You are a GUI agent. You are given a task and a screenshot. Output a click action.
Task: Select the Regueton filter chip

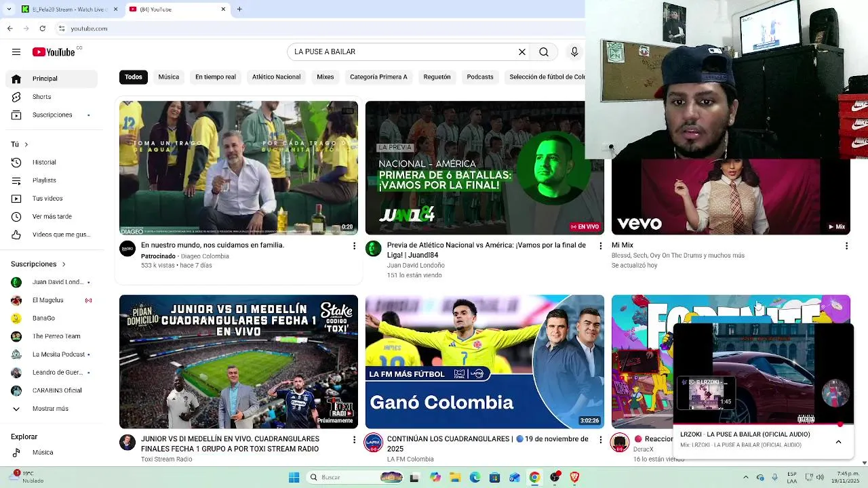437,77
